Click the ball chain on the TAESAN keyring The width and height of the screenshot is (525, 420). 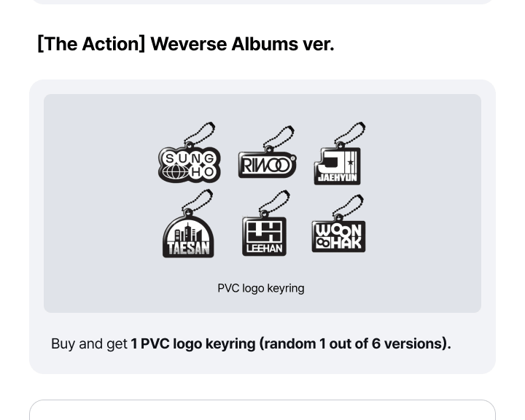(198, 202)
